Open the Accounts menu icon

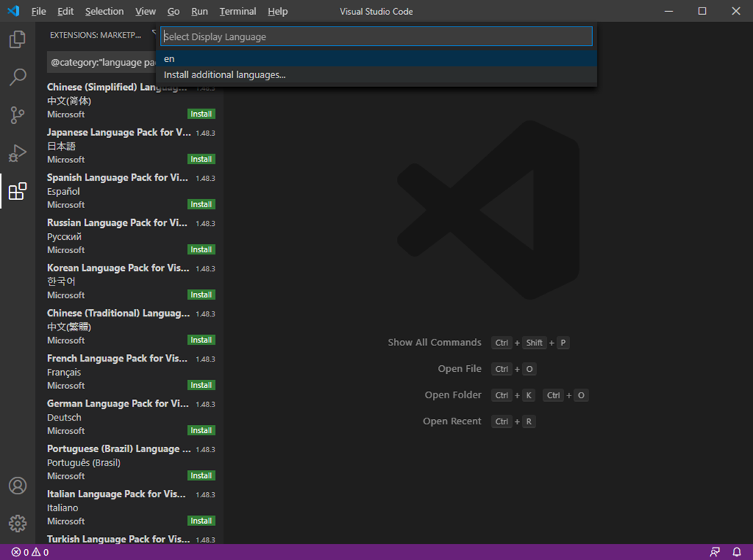tap(17, 485)
